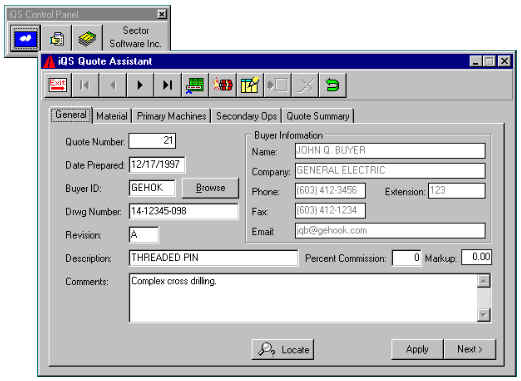
Task: Browse for a Buyer ID
Action: pyautogui.click(x=210, y=188)
